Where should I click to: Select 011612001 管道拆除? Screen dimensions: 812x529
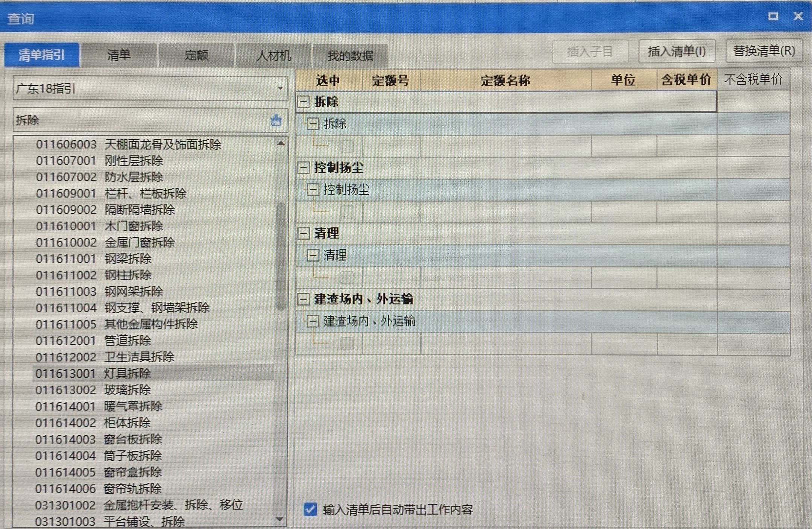(93, 341)
